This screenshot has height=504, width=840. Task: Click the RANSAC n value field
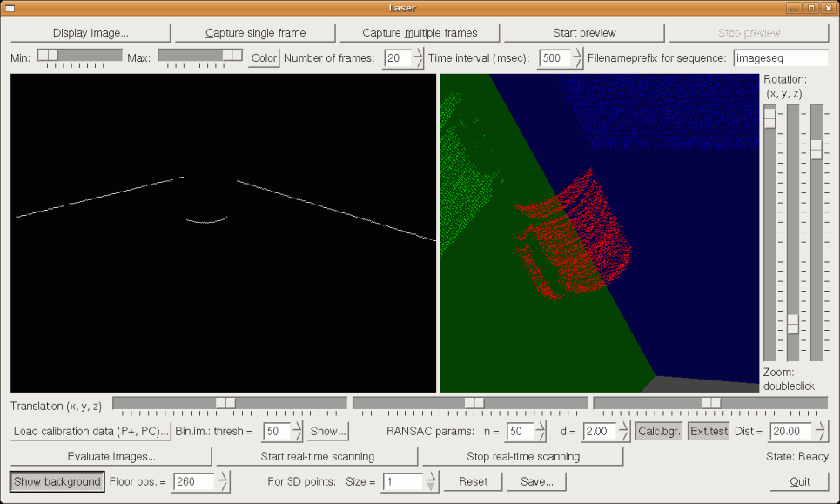[x=520, y=431]
